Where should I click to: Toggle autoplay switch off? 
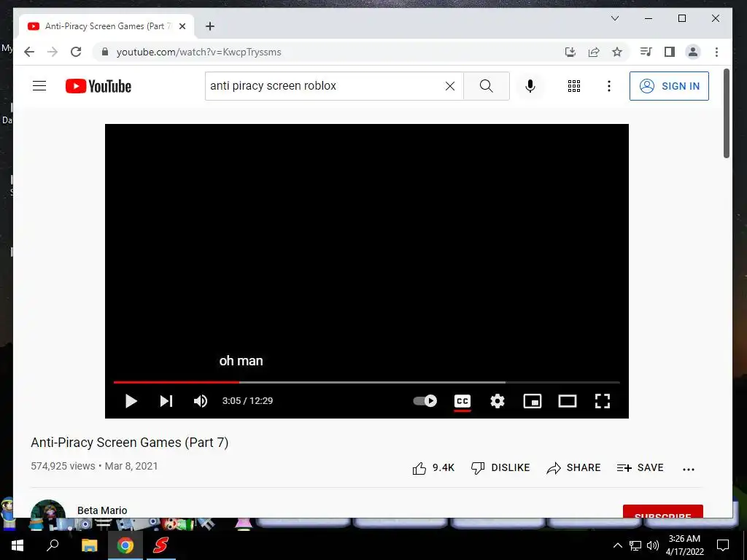pyautogui.click(x=425, y=401)
